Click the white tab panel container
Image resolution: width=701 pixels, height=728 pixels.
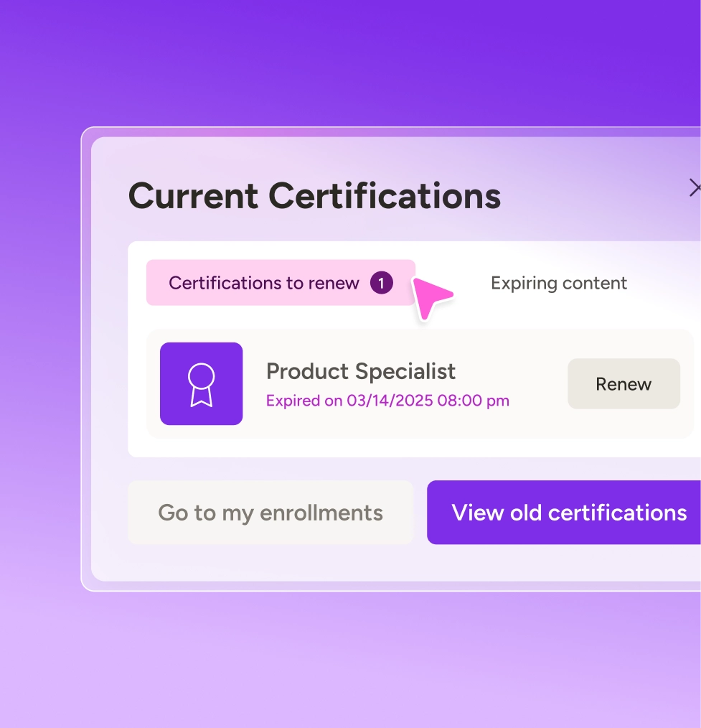(x=414, y=349)
